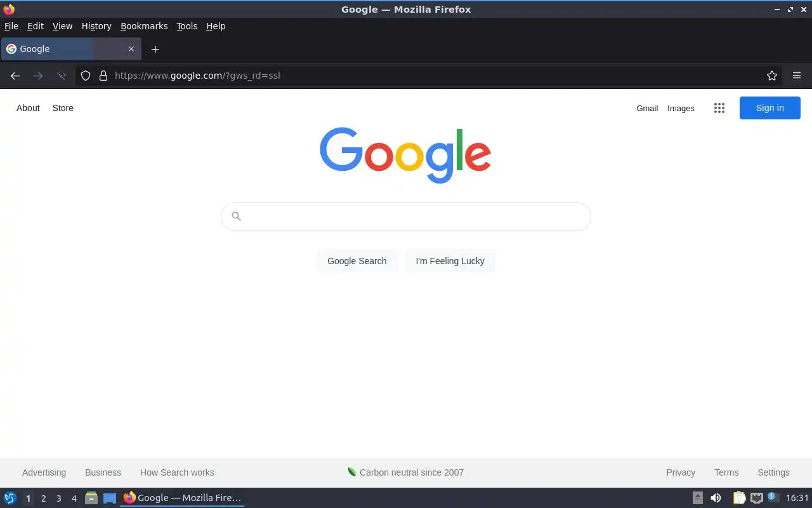
Task: Switch to workspace 2 in taskbar
Action: click(x=43, y=498)
